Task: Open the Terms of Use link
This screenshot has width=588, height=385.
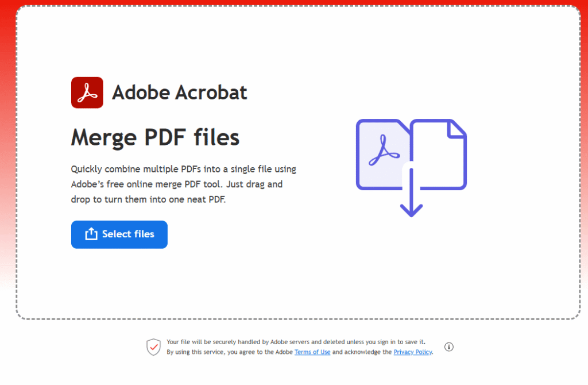Action: coord(312,352)
